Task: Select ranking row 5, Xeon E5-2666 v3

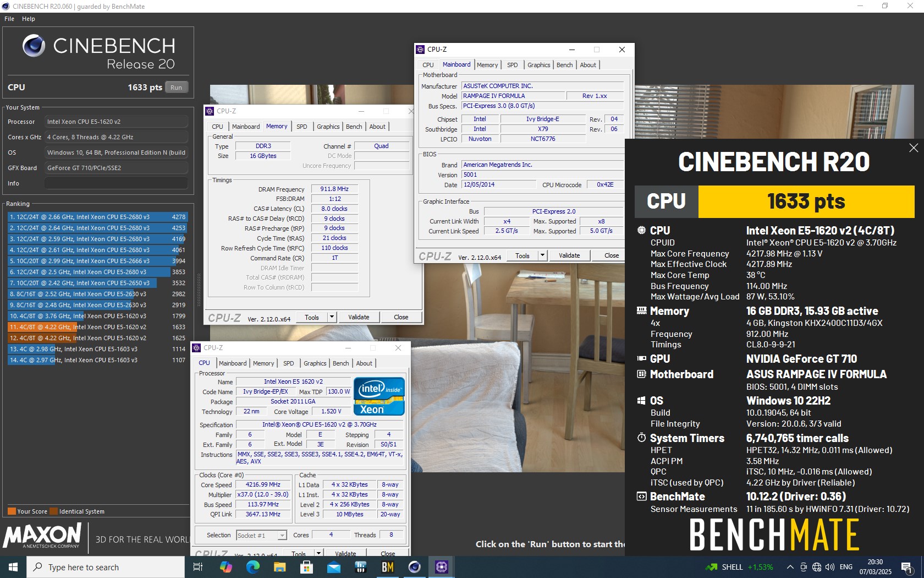Action: coord(97,261)
